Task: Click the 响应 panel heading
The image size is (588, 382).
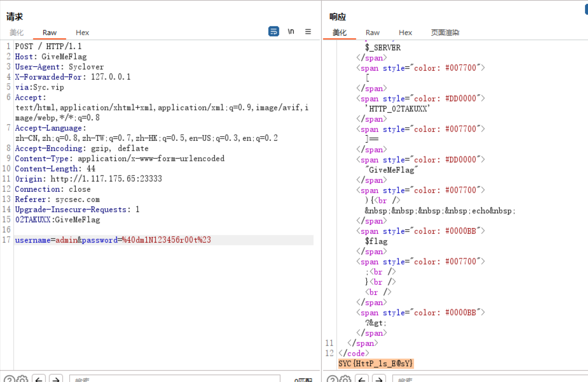Action: [337, 17]
